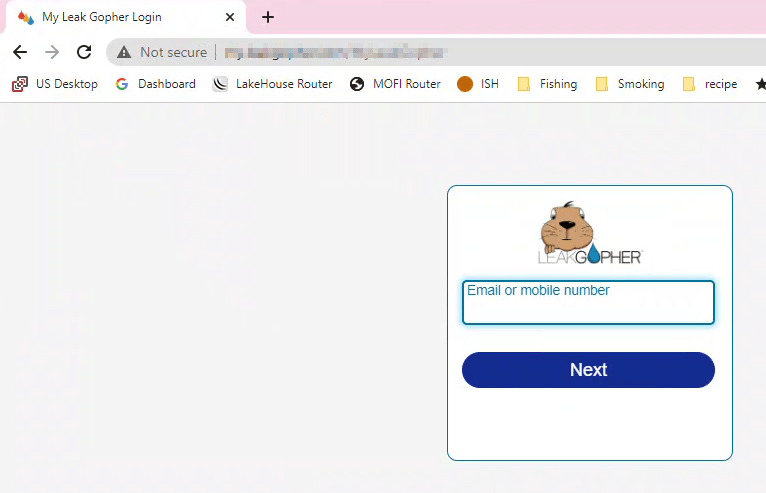
Task: Open the LakeHouse Router bookmark
Action: 273,84
